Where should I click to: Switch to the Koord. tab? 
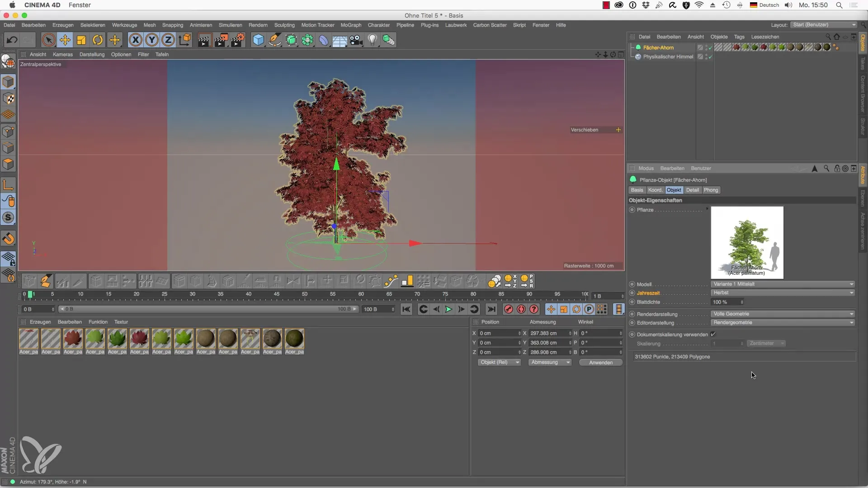[655, 190]
